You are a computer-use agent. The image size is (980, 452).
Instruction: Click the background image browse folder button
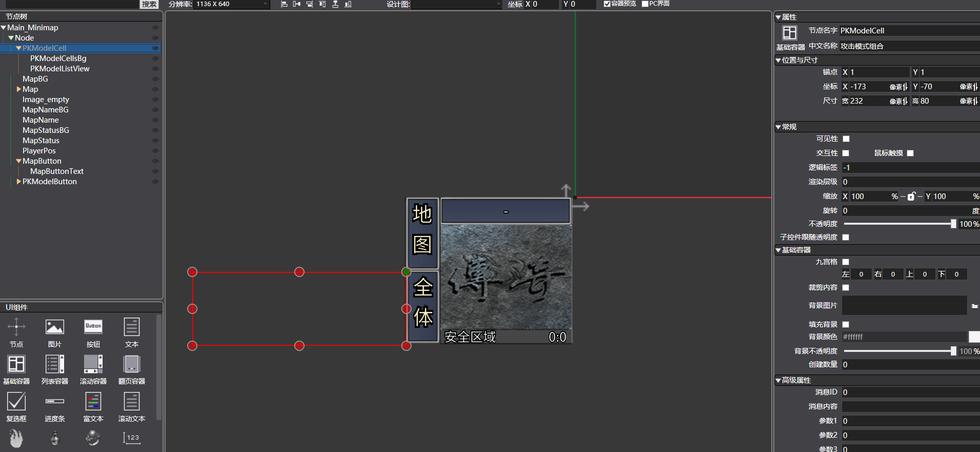click(974, 306)
